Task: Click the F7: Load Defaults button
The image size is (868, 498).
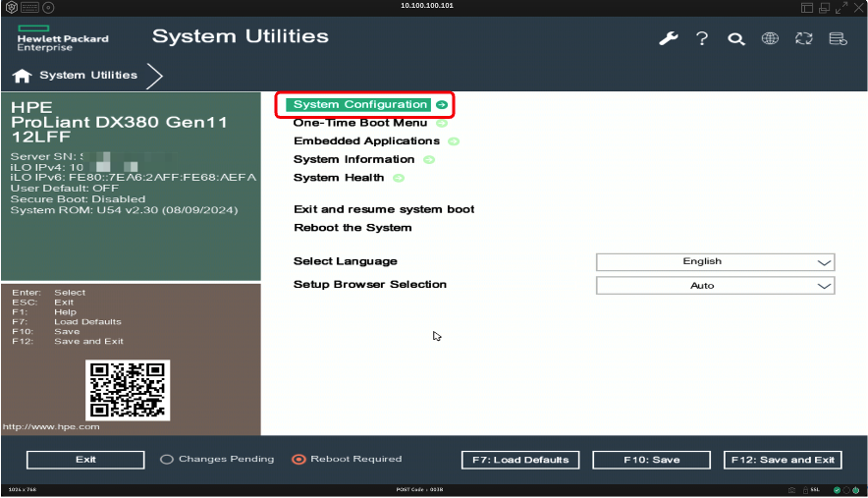Action: coord(520,460)
